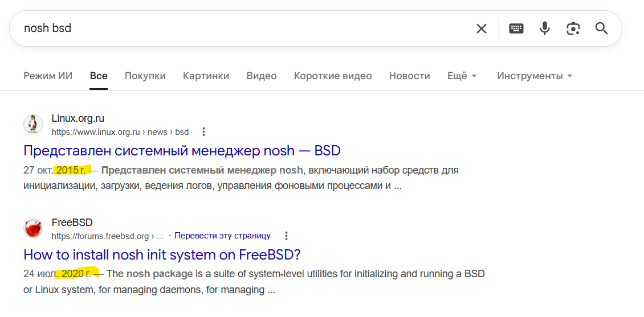Open the on-screen keyboard input tool
The image size is (644, 317).
(x=516, y=28)
